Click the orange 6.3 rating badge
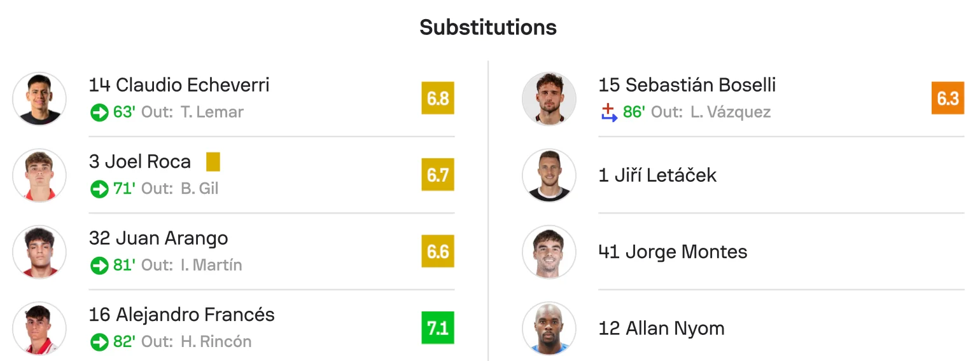This screenshot has height=361, width=980. (948, 99)
